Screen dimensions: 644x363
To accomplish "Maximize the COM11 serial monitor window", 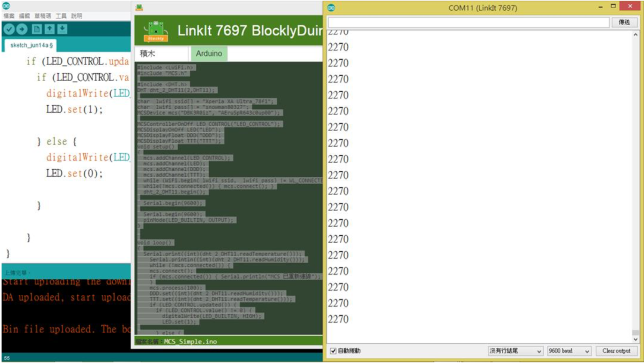I will point(613,7).
